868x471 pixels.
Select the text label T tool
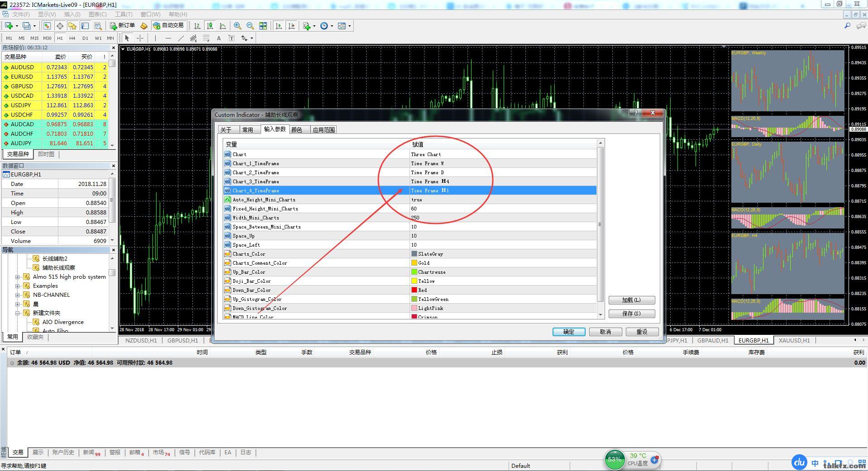tap(231, 38)
